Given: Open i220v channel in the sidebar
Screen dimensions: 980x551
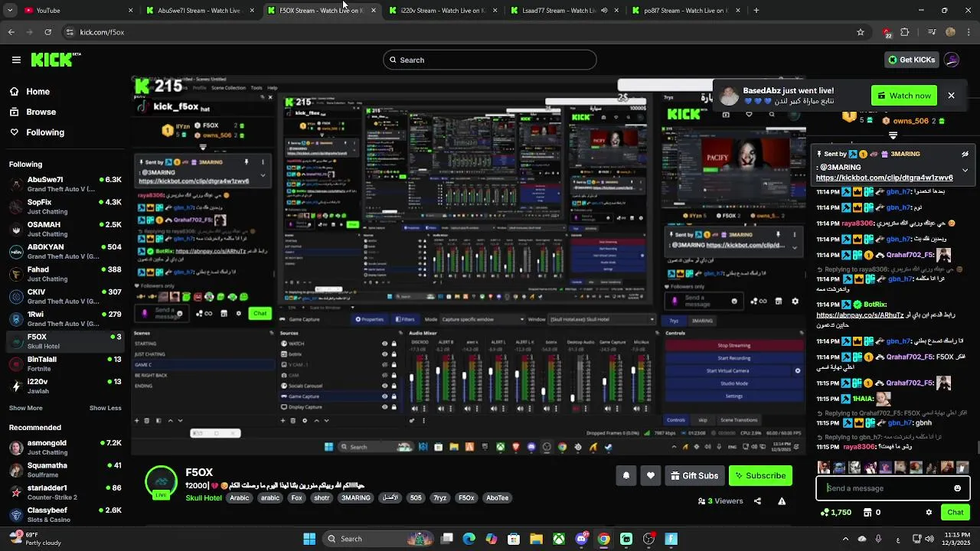Looking at the screenshot, I should [65, 386].
